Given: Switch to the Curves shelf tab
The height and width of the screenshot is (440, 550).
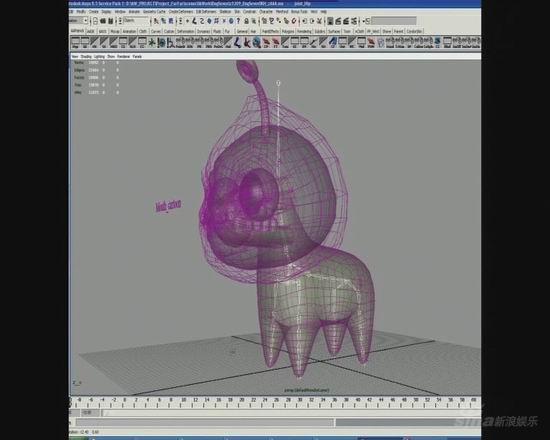Looking at the screenshot, I should click(x=155, y=31).
